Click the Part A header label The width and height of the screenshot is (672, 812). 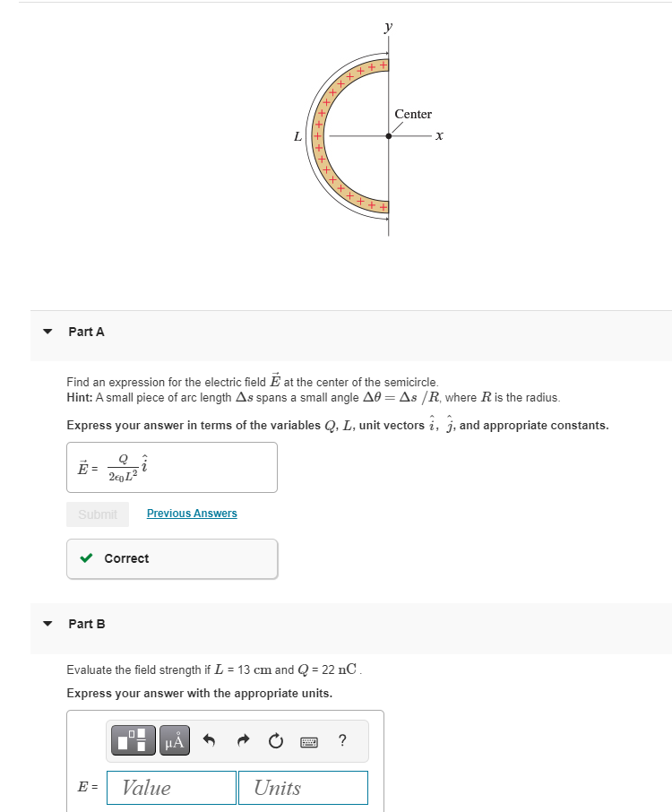pos(85,331)
